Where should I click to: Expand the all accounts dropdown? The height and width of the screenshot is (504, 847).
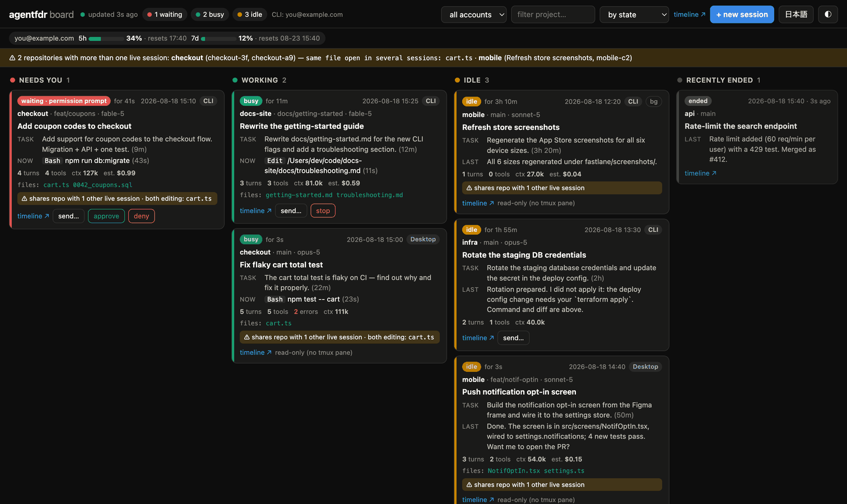(474, 15)
